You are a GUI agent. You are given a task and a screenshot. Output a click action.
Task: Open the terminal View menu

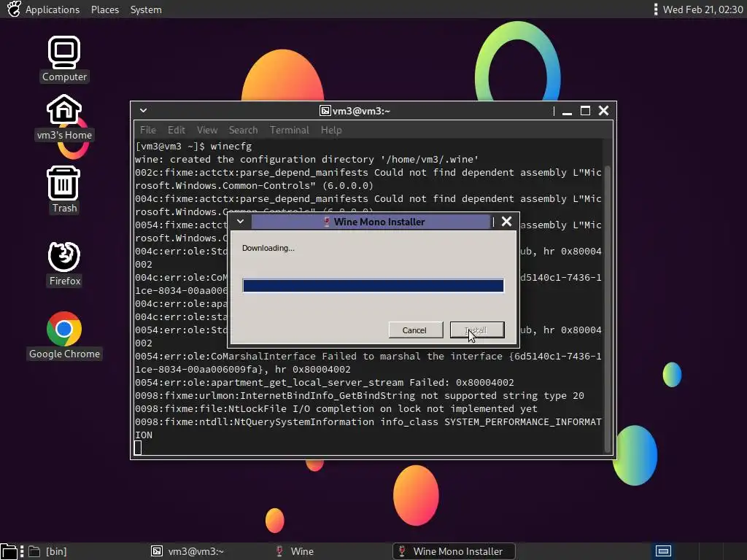[207, 130]
